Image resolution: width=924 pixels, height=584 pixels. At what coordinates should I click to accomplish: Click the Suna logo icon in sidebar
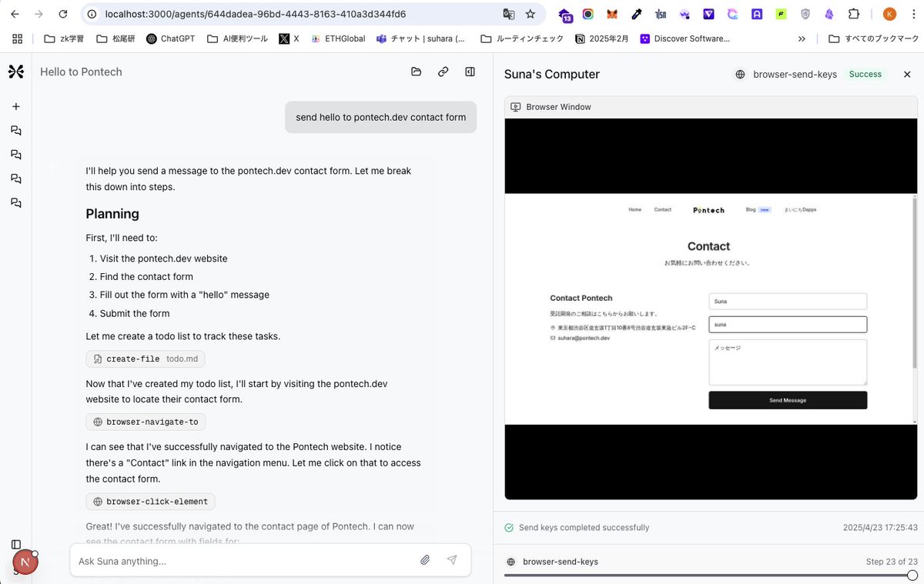point(15,72)
